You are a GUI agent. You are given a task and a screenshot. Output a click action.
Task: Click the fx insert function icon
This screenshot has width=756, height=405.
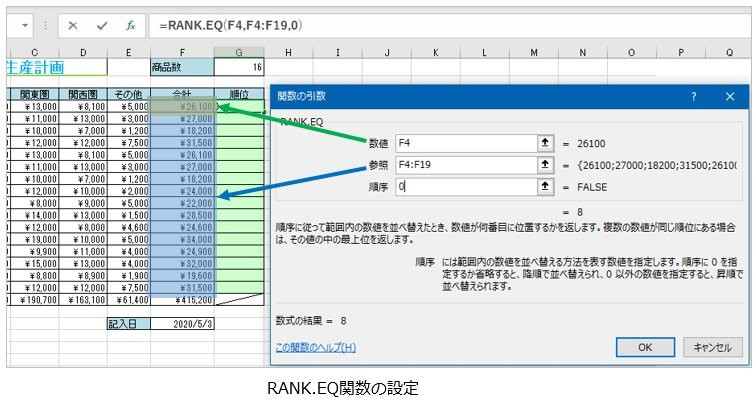coord(130,26)
